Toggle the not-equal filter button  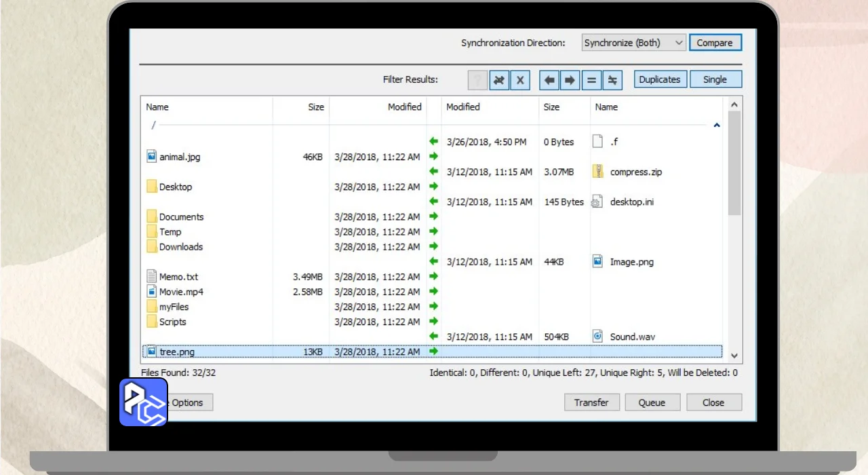(612, 80)
